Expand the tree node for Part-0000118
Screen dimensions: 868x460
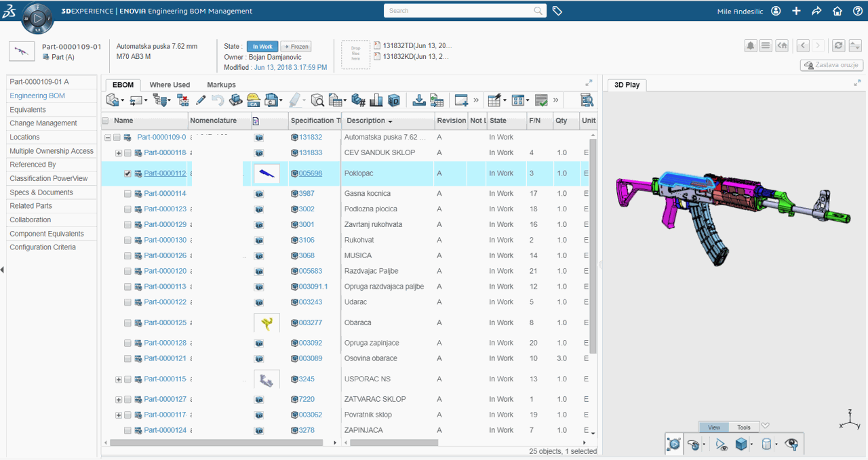click(x=119, y=153)
